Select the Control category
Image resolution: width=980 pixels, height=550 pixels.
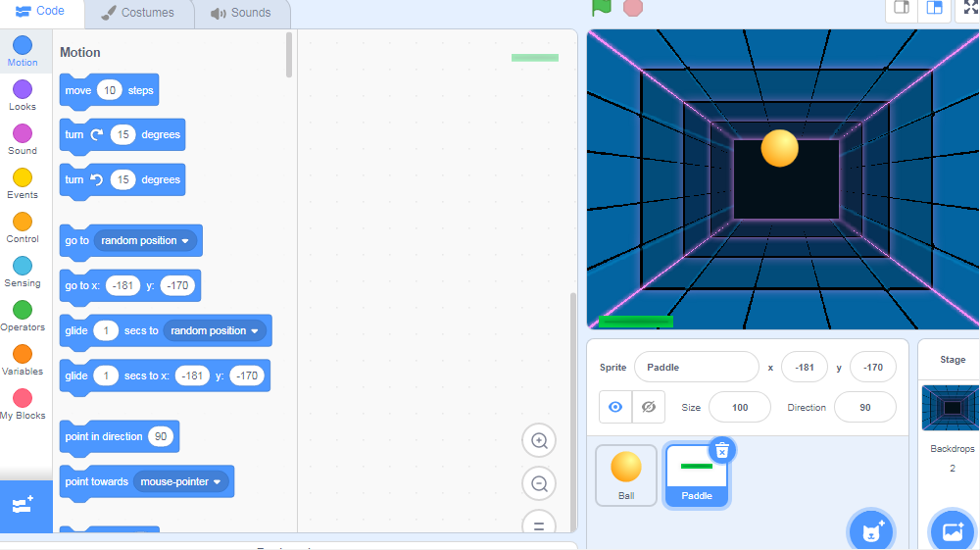tap(23, 228)
